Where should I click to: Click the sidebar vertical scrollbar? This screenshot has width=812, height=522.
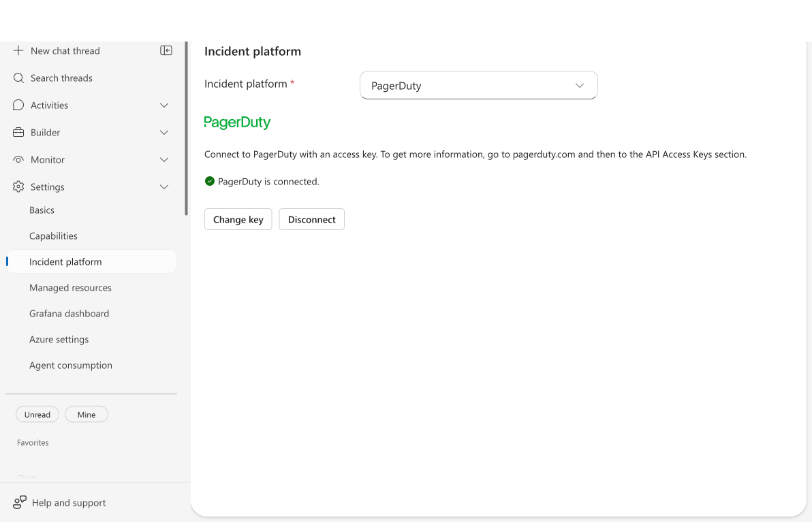[x=187, y=129]
